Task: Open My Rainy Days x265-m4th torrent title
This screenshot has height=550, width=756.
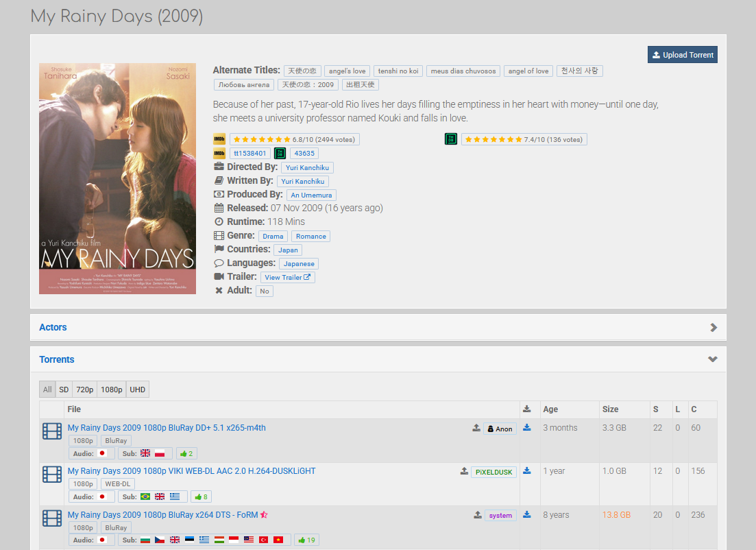Action: [167, 427]
